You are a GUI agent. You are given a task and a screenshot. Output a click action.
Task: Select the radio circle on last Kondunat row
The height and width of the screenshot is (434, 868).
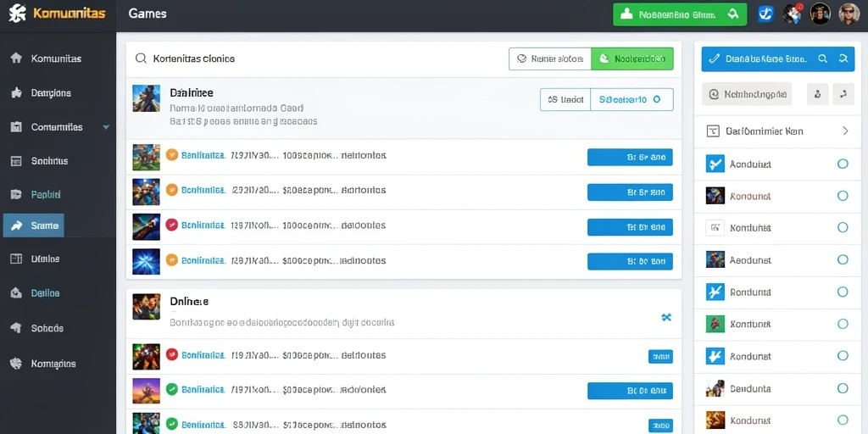(x=843, y=420)
